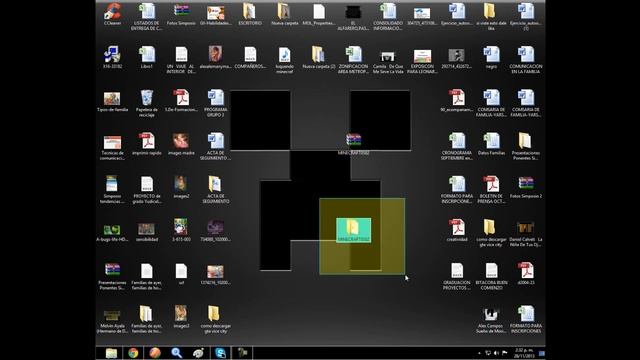Screen dimensions: 640x360
Task: Open GRADUACION PROYECTOS document
Action: pyautogui.click(x=457, y=276)
